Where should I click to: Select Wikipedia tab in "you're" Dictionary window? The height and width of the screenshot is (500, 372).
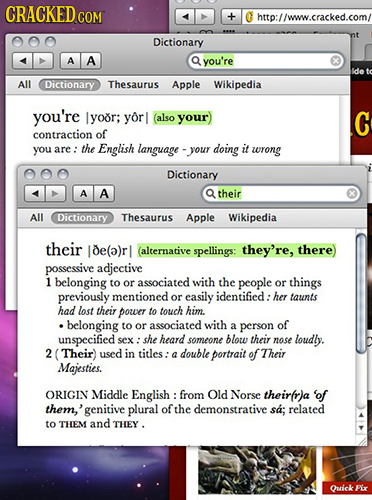pyautogui.click(x=238, y=85)
